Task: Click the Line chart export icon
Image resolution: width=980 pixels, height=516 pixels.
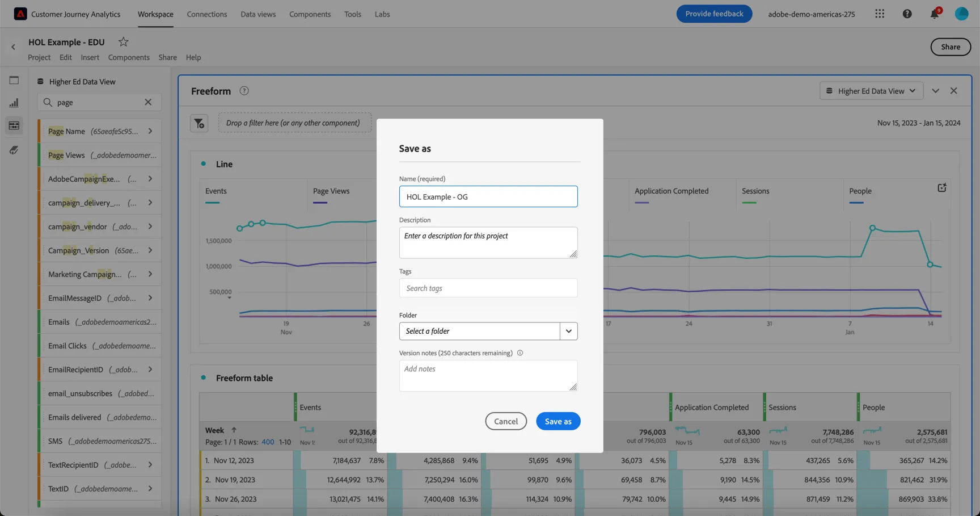Action: pyautogui.click(x=941, y=188)
